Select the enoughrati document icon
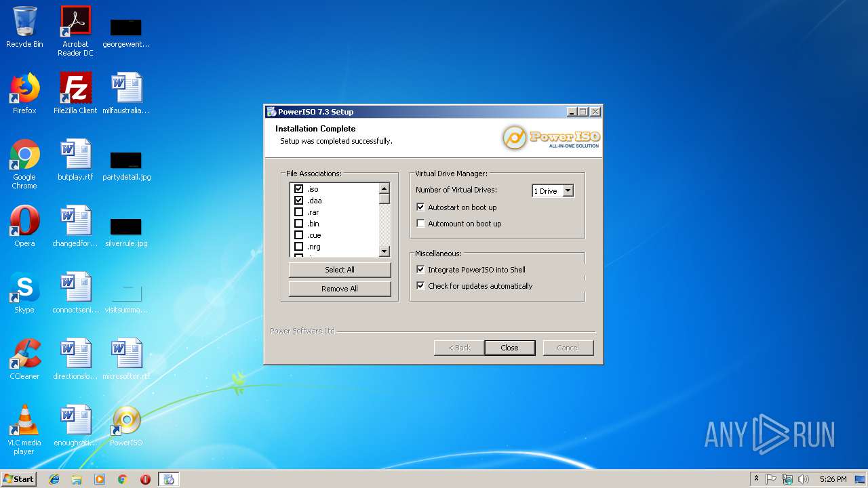The height and width of the screenshot is (488, 868). click(75, 426)
